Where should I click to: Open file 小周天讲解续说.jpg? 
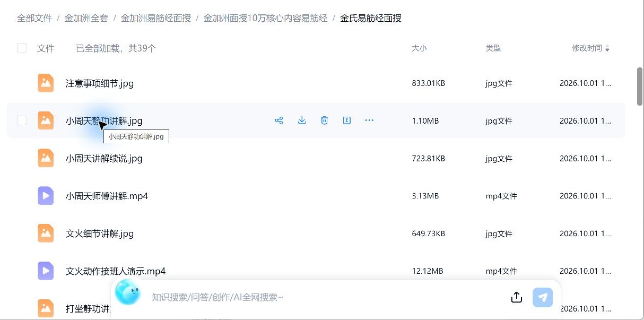point(104,159)
